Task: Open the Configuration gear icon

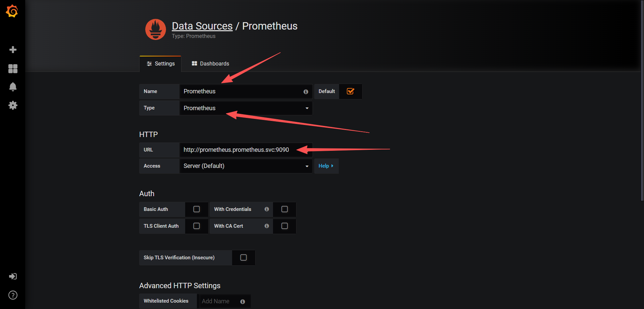Action: click(13, 105)
